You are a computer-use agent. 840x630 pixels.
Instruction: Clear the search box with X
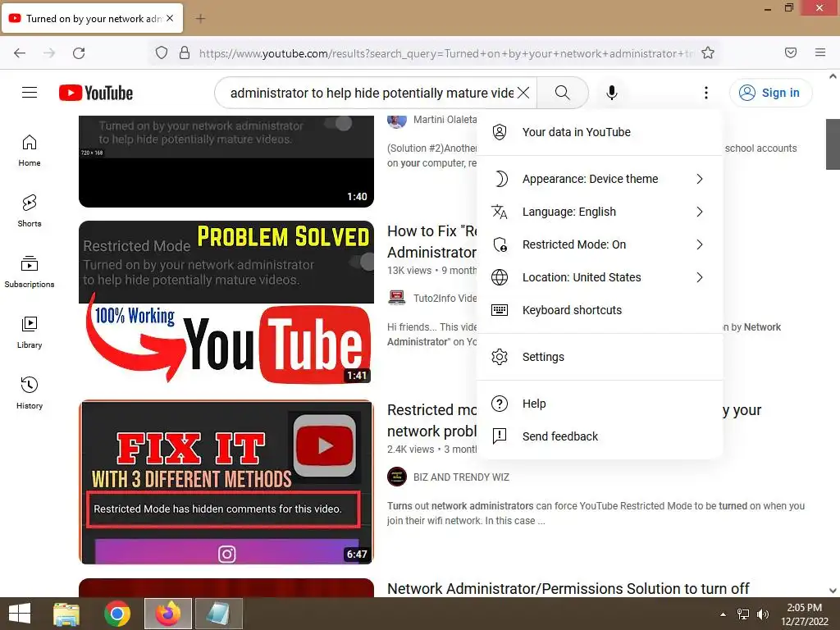pos(523,93)
